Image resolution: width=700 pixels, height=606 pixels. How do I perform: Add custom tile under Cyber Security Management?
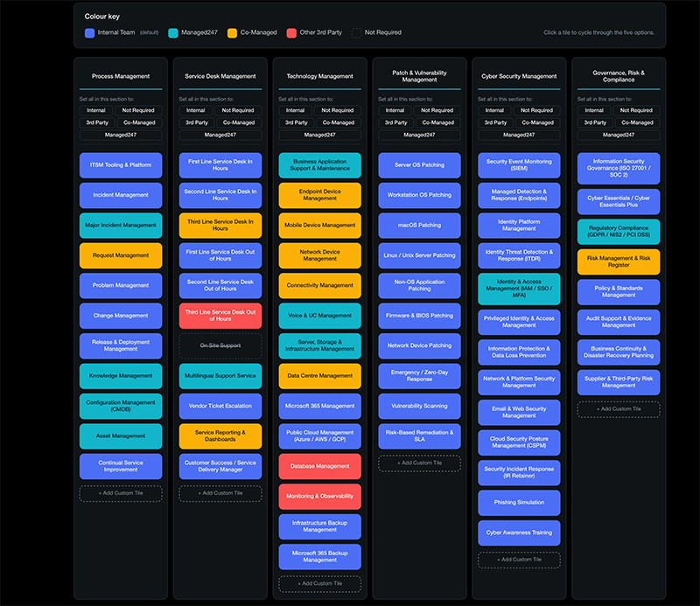click(519, 560)
